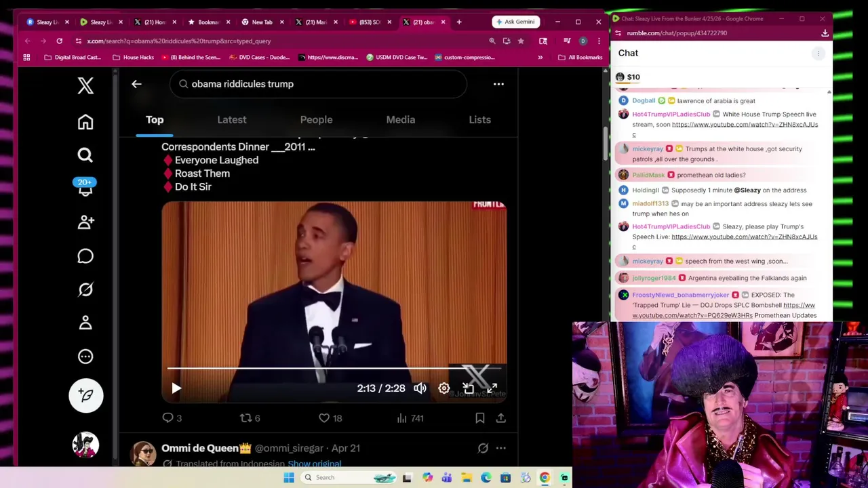The height and width of the screenshot is (488, 868).
Task: Reload the page in Chrome
Action: click(x=60, y=41)
